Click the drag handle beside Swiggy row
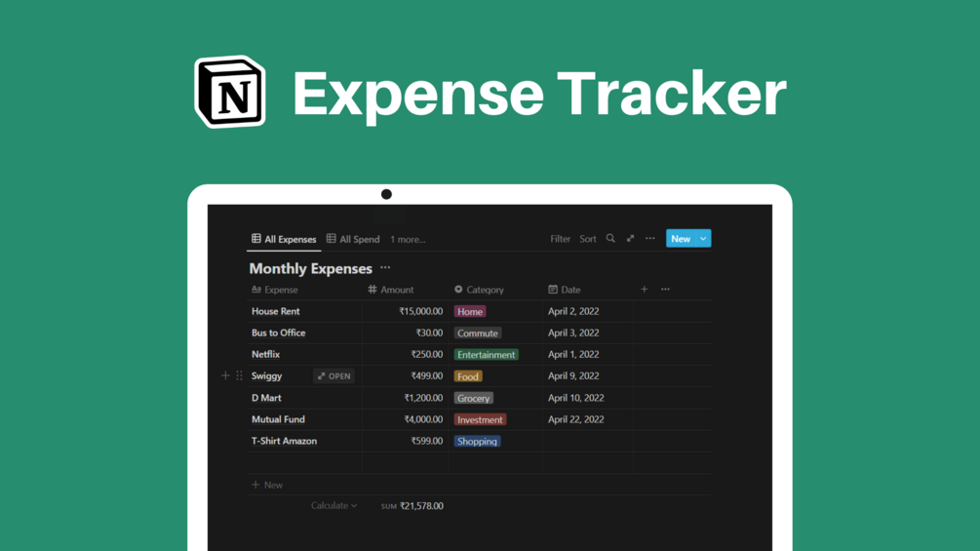The image size is (980, 551). tap(239, 375)
